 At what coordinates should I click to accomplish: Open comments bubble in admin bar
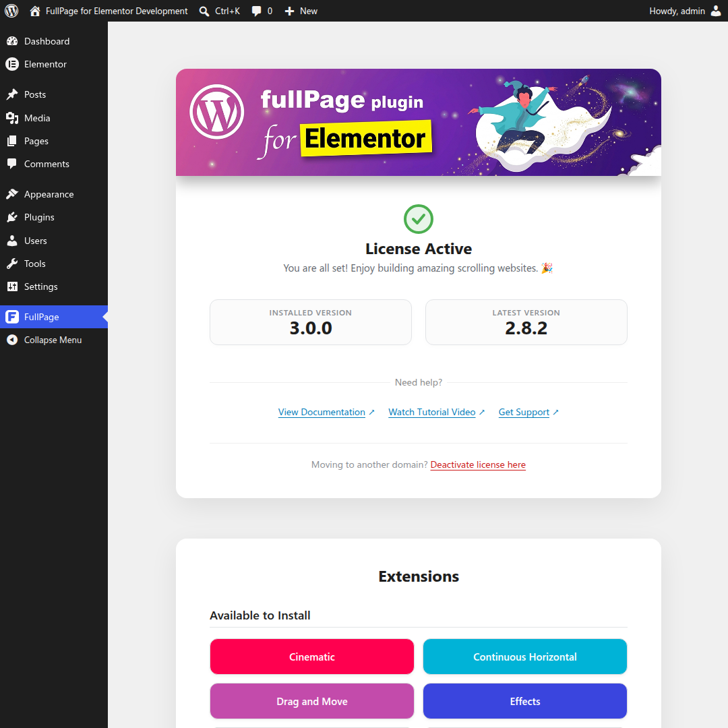click(256, 11)
